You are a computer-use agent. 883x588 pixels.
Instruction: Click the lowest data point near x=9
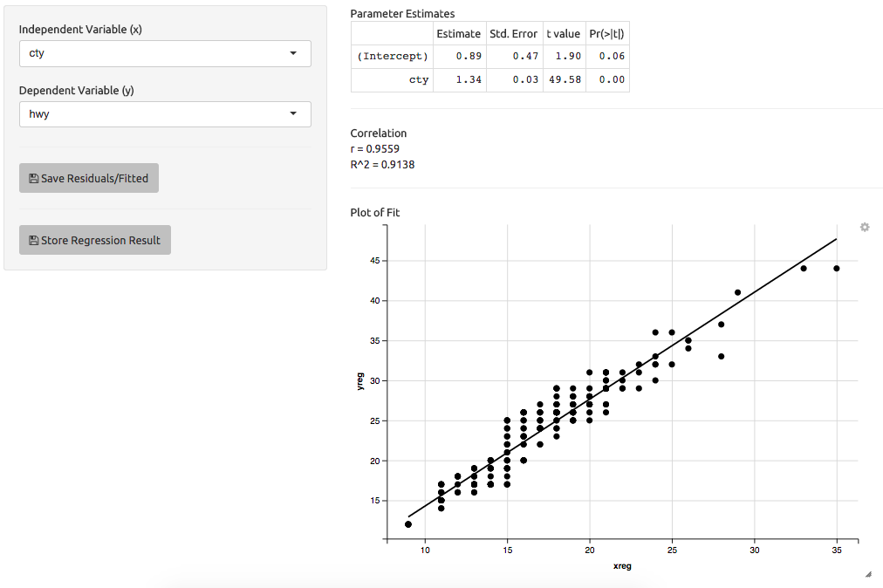(408, 524)
